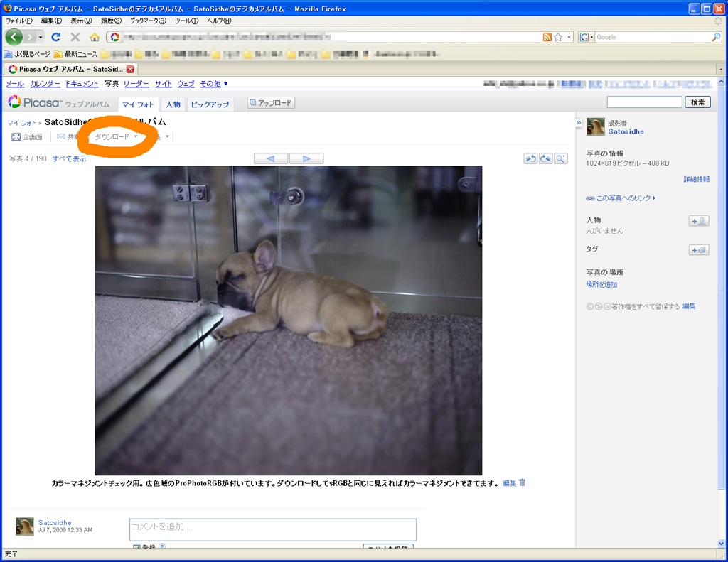Click the サイト link
This screenshot has width=728, height=562.
tap(163, 84)
